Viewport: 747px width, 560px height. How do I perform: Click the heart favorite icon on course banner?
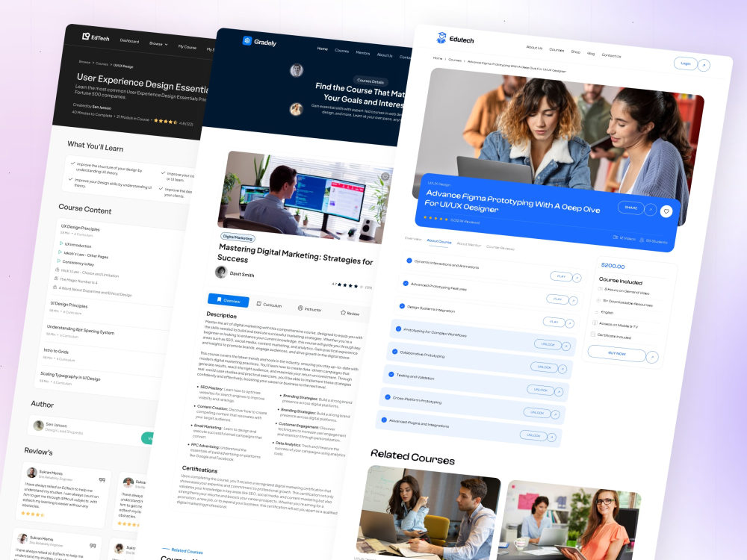[x=666, y=211]
